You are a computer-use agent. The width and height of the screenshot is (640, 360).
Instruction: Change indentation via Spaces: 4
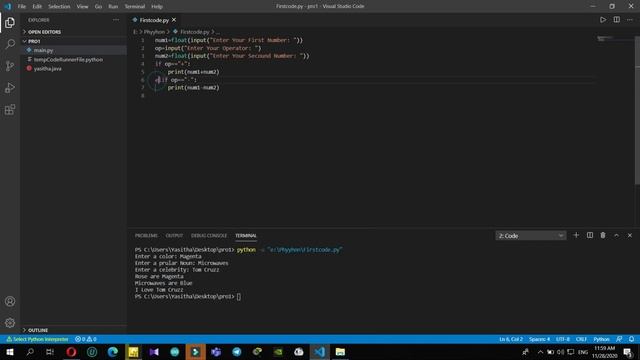point(539,339)
